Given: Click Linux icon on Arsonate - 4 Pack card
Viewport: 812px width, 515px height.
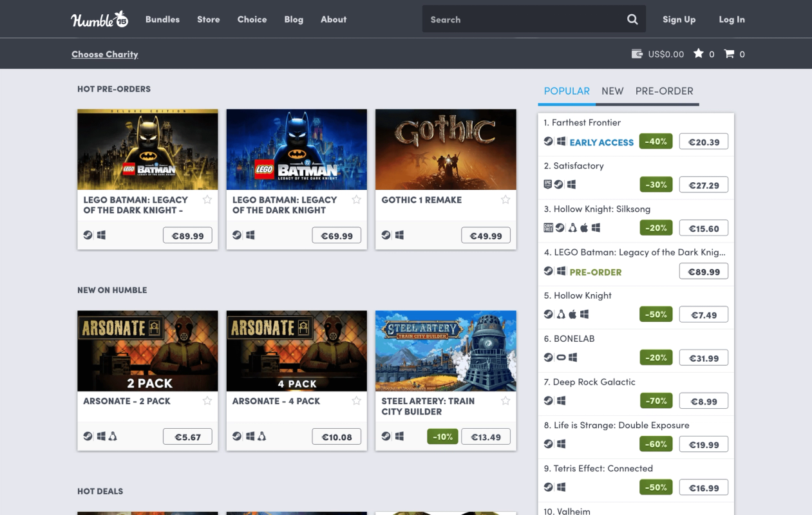Looking at the screenshot, I should 261,436.
